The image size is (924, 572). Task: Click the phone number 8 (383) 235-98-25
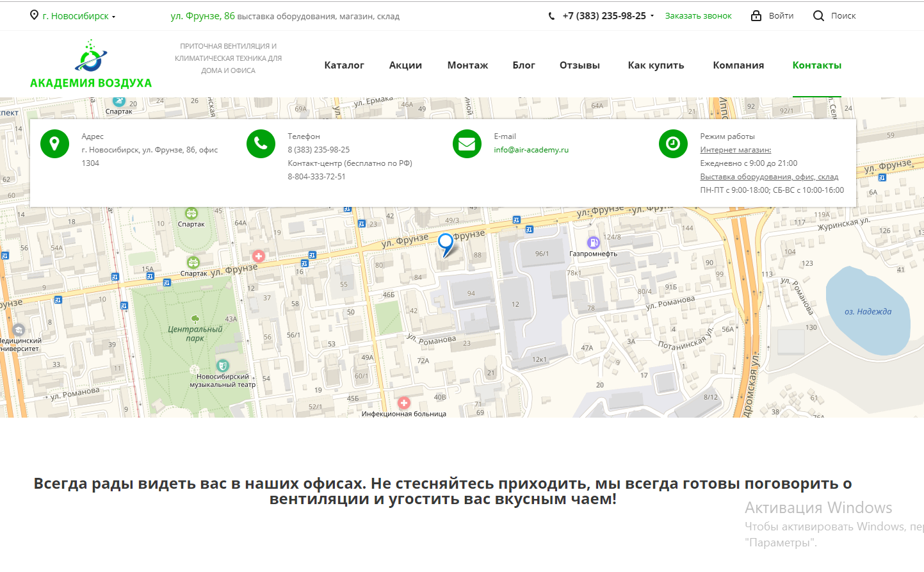pos(318,150)
